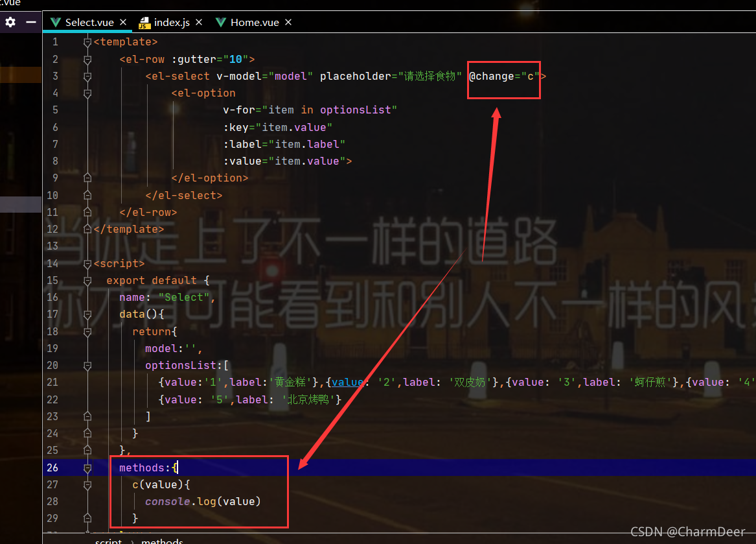The image size is (756, 544).
Task: Click name: "Select" on line 16
Action: [165, 298]
